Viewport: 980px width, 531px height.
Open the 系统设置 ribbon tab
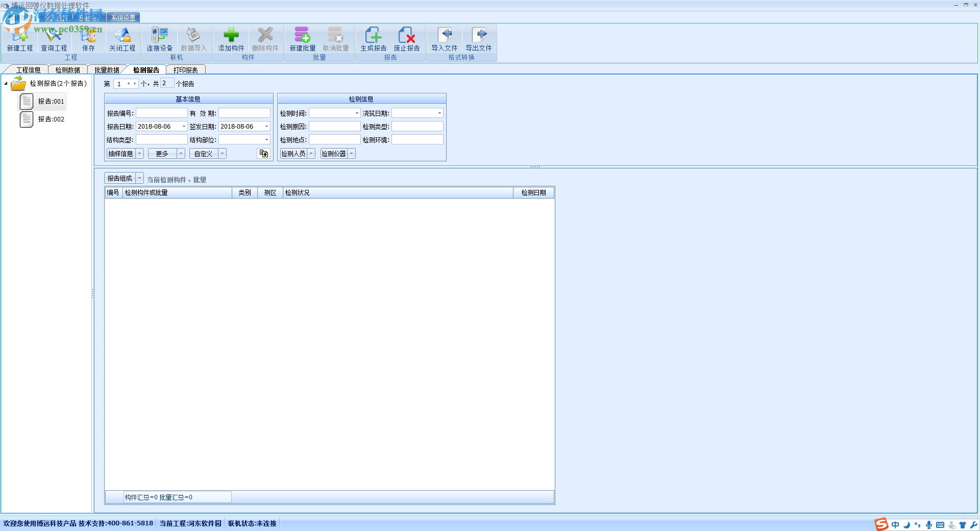tap(123, 18)
